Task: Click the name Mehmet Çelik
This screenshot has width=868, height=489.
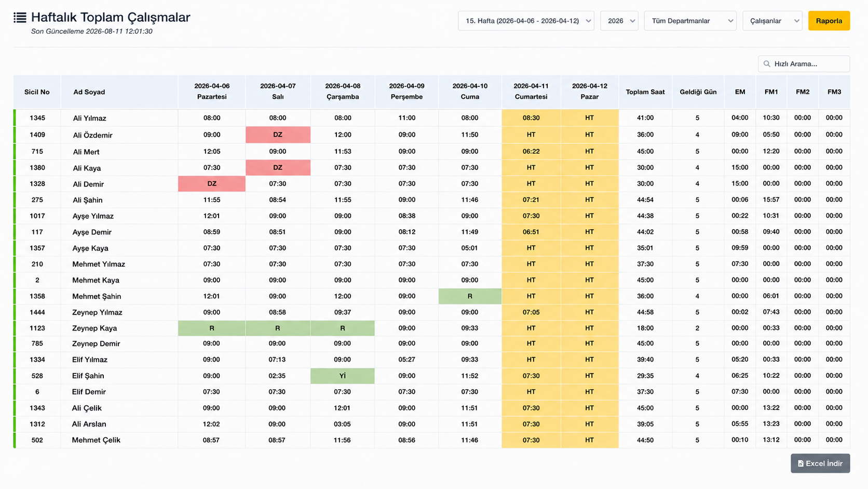Action: point(96,441)
